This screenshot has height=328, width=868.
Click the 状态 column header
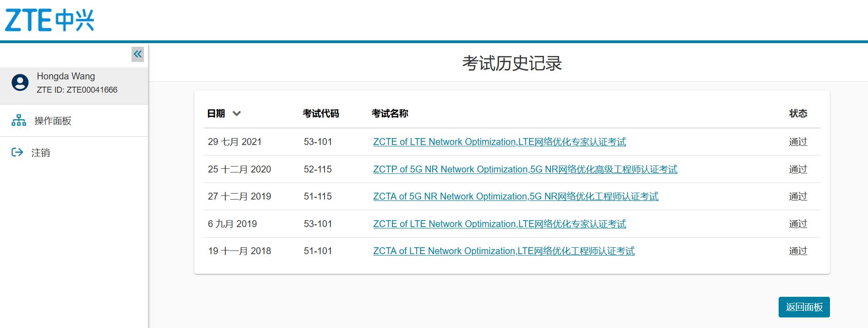(x=798, y=113)
